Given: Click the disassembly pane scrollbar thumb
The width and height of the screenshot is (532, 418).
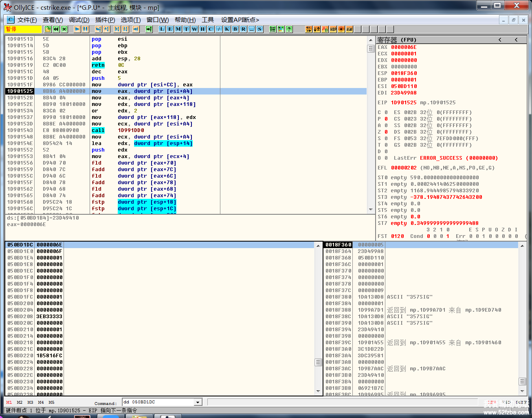Looking at the screenshot, I should (x=371, y=49).
